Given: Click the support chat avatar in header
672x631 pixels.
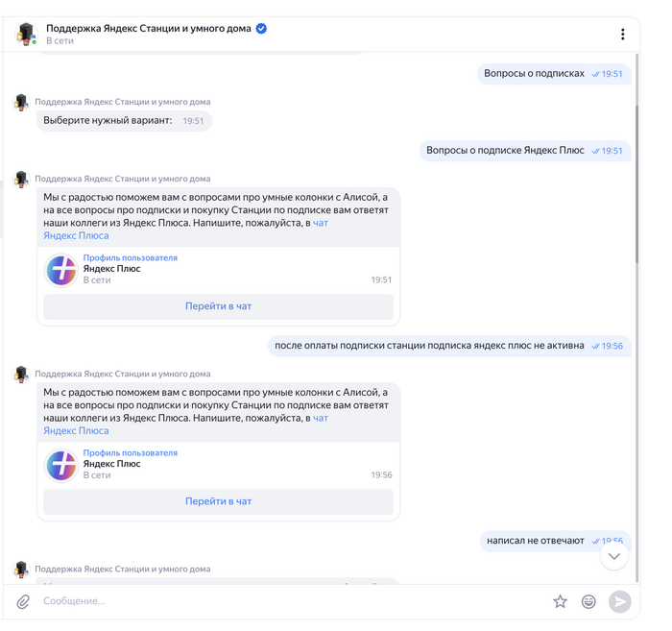Looking at the screenshot, I should click(26, 35).
